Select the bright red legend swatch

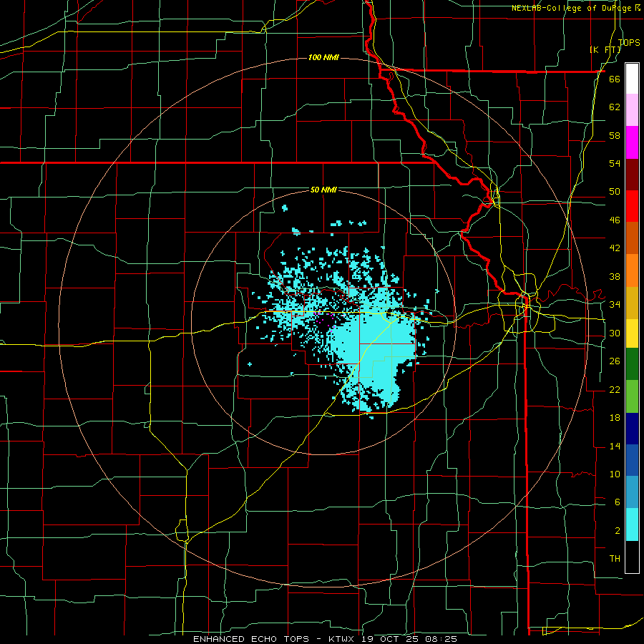(632, 206)
